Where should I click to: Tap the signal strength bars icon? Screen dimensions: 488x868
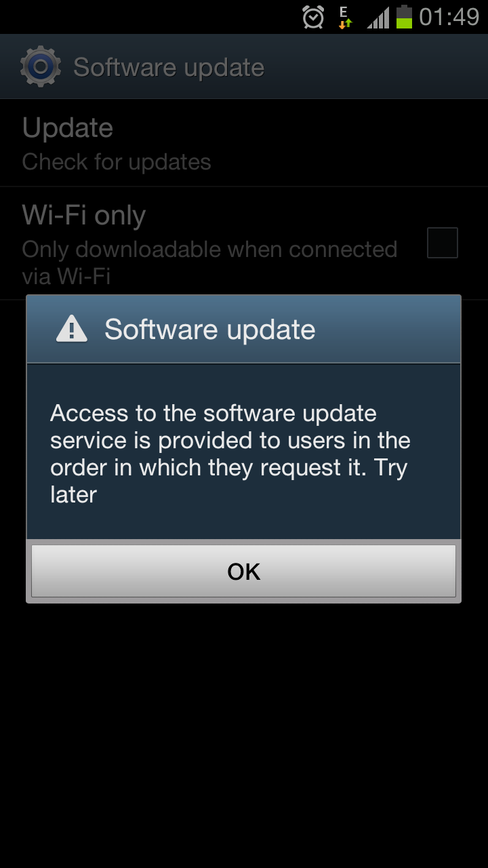click(x=379, y=18)
